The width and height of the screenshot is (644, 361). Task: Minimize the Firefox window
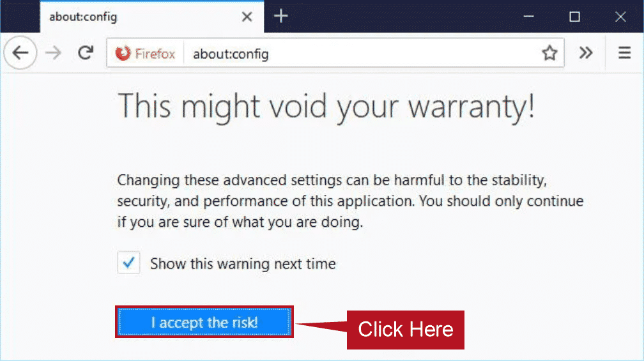point(528,17)
